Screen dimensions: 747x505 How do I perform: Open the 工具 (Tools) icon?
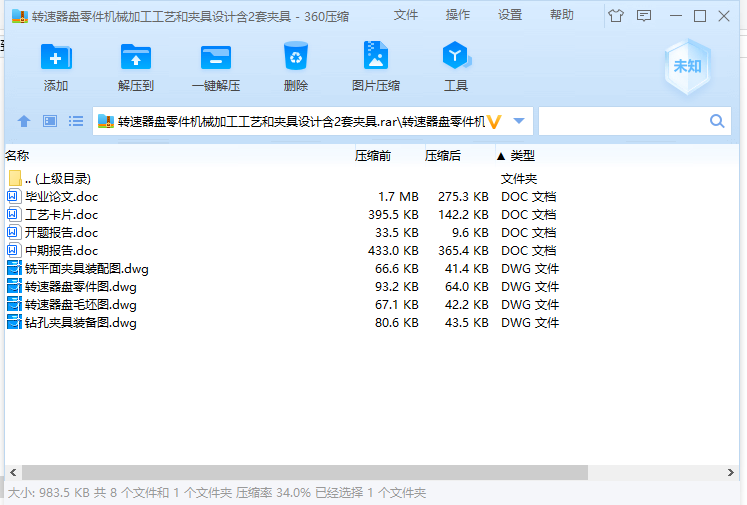pyautogui.click(x=456, y=55)
